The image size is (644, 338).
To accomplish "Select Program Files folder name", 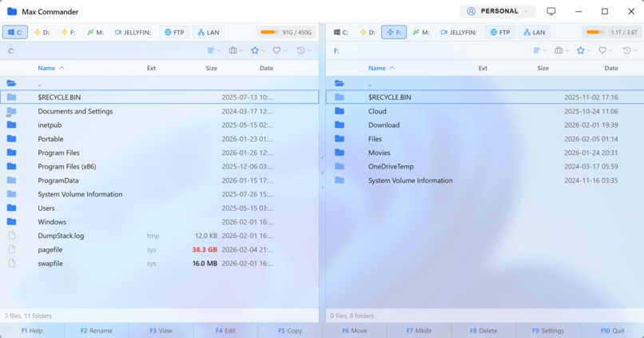I will tap(59, 153).
